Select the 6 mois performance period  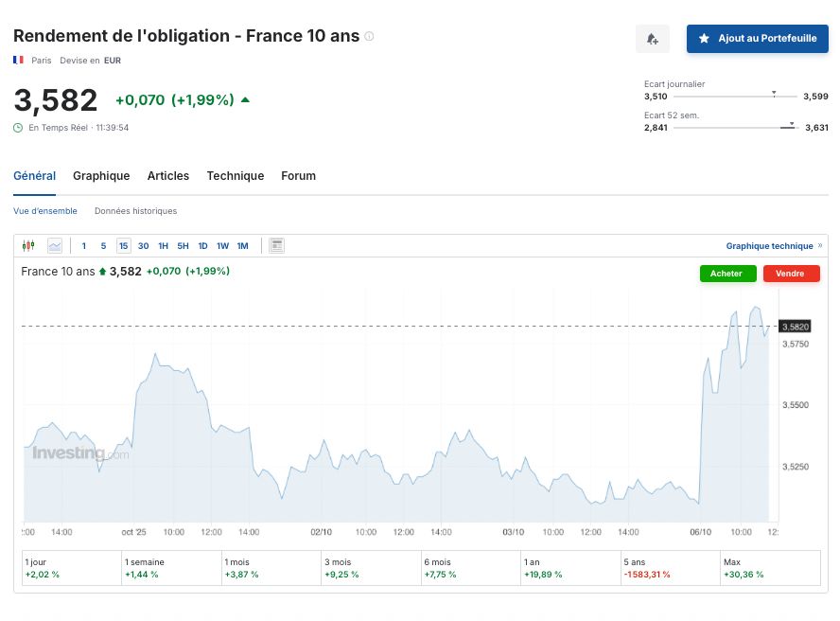pos(471,568)
